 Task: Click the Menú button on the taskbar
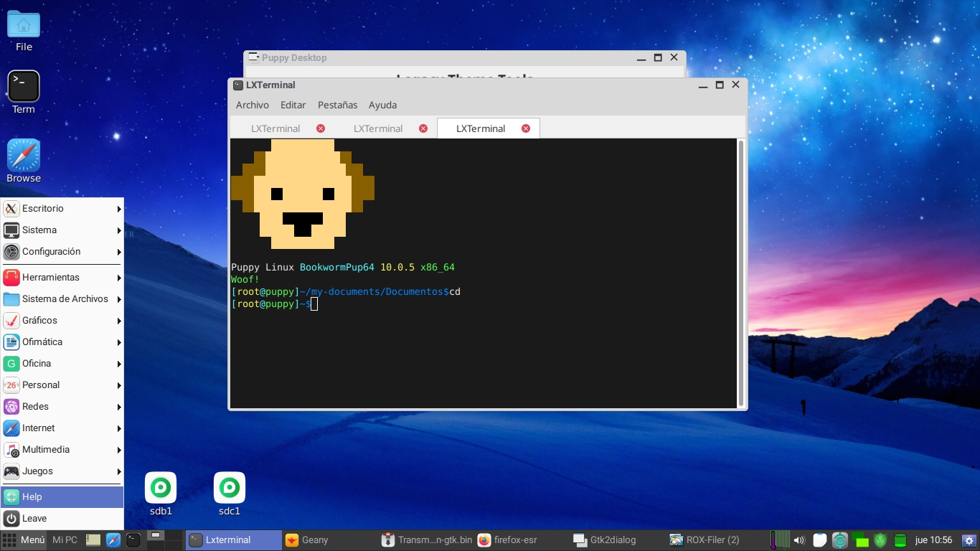point(24,540)
